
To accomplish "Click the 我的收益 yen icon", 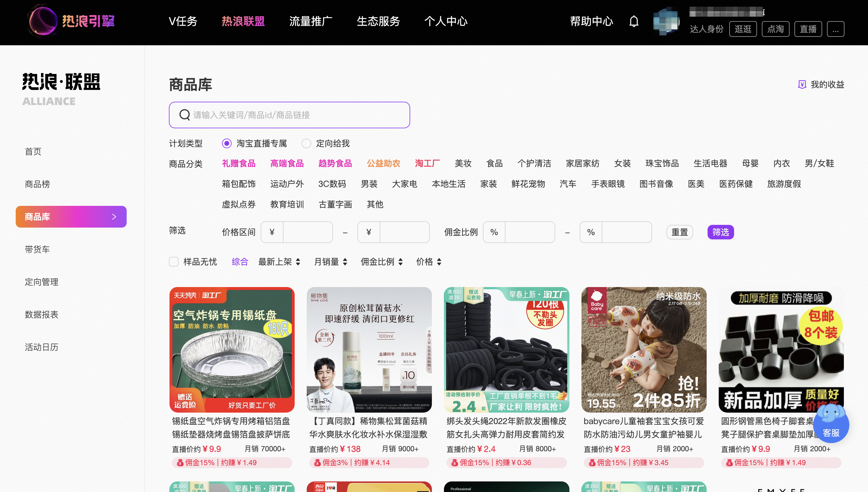I will [x=802, y=85].
